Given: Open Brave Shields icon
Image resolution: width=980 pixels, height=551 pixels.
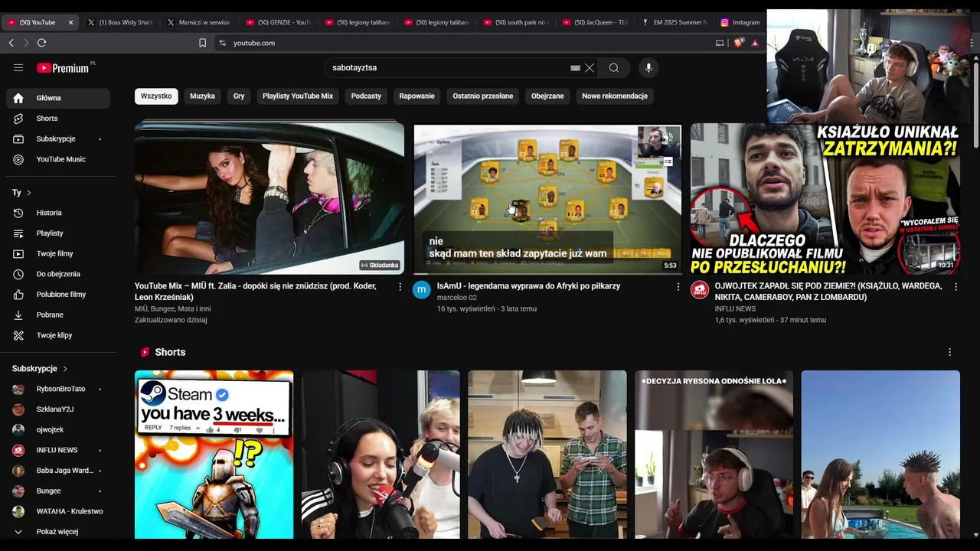Looking at the screenshot, I should pos(738,43).
